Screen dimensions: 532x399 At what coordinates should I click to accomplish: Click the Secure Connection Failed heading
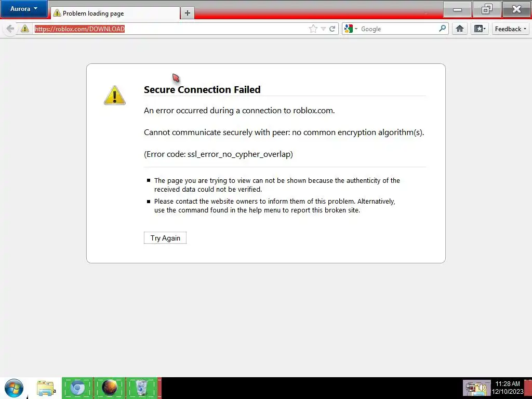pos(202,89)
